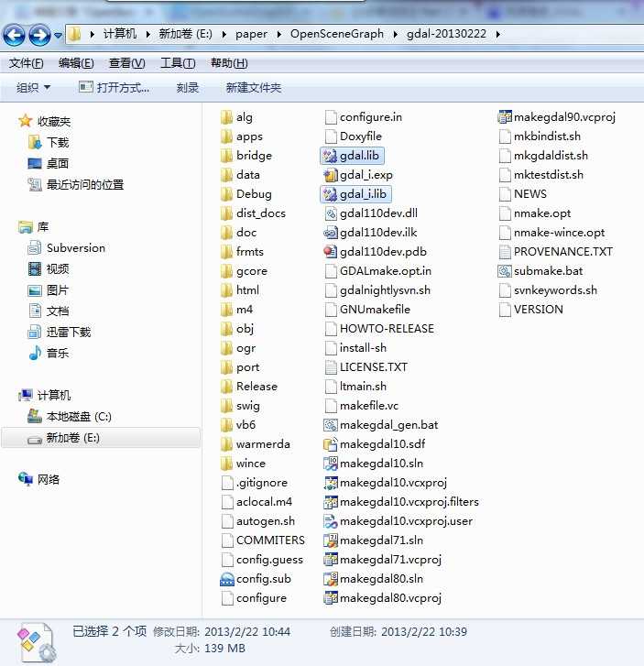Select the makegdal80.vcproj project icon
This screenshot has height=666, width=644.
331,598
